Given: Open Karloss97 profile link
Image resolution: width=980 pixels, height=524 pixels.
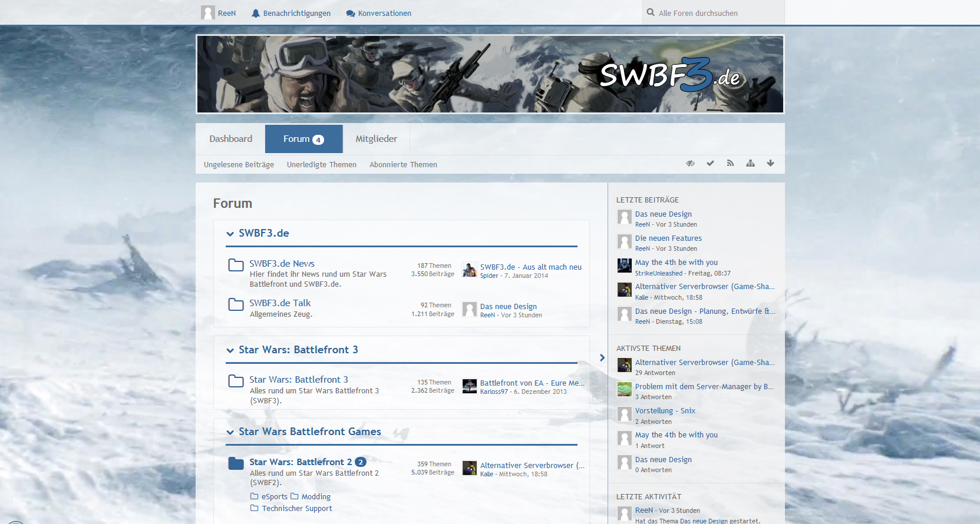Looking at the screenshot, I should (494, 392).
